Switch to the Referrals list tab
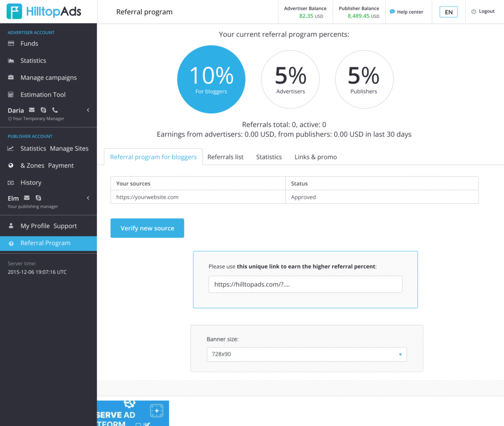The width and height of the screenshot is (504, 426). coord(225,157)
